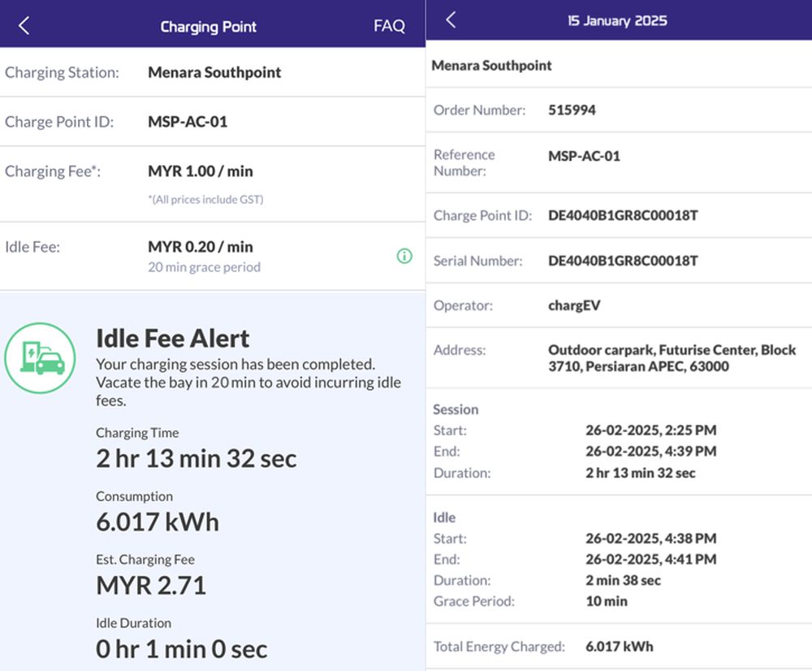Select the 10 min Grace Period value
The height and width of the screenshot is (671, 812).
click(x=606, y=601)
